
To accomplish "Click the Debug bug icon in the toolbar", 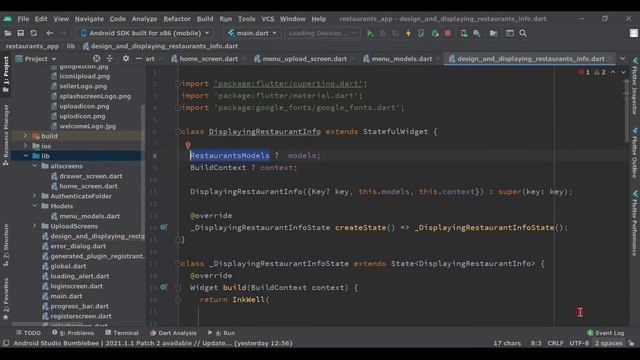I will [x=383, y=33].
